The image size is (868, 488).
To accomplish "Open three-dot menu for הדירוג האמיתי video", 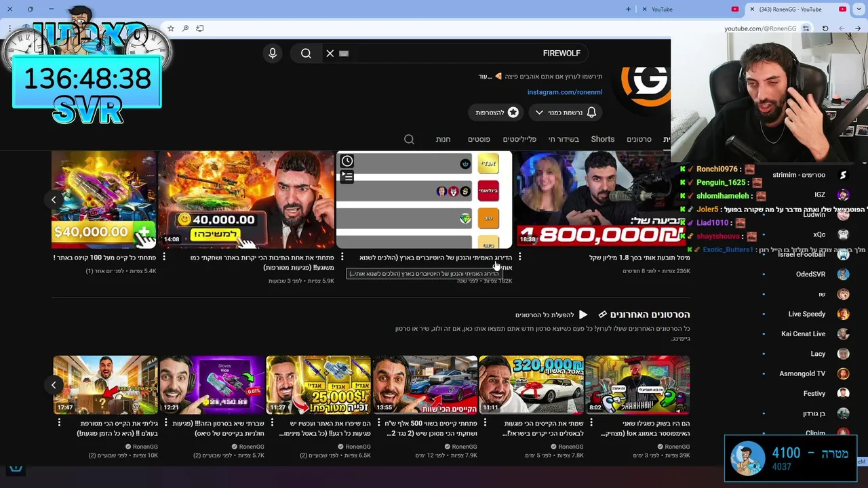I will point(342,257).
